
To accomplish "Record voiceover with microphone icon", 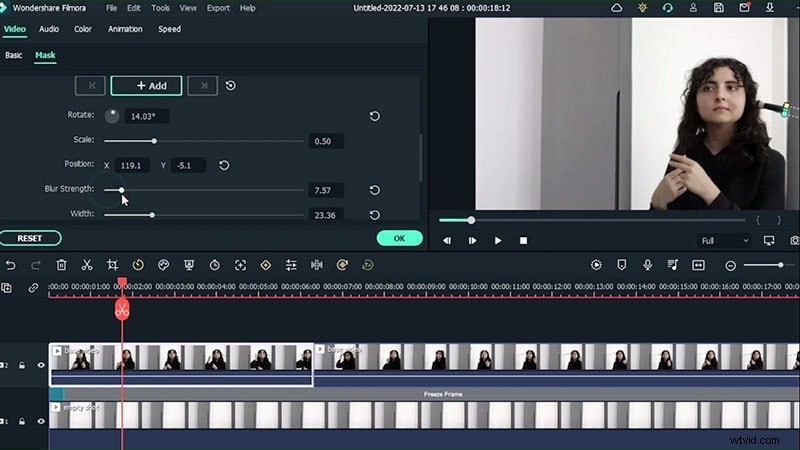I will 647,265.
